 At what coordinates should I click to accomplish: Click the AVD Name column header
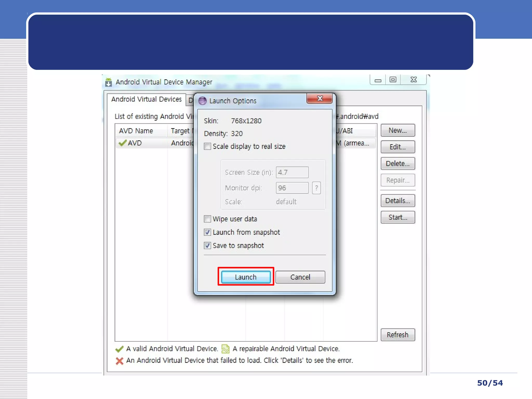(141, 131)
